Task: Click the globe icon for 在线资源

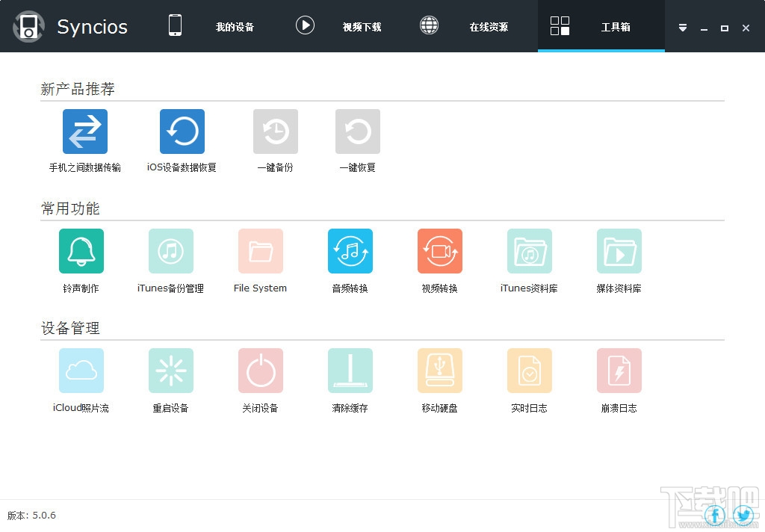Action: 430,25
